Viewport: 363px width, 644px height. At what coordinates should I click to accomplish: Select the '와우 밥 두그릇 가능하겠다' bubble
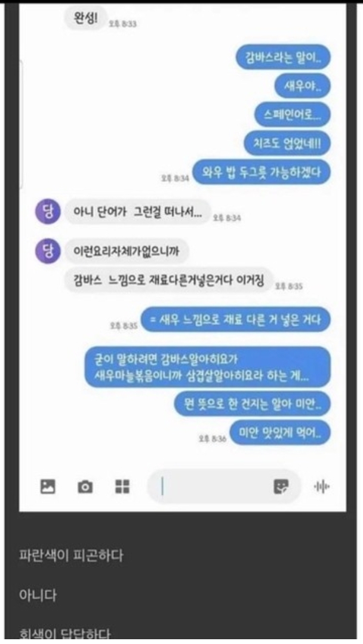[262, 172]
